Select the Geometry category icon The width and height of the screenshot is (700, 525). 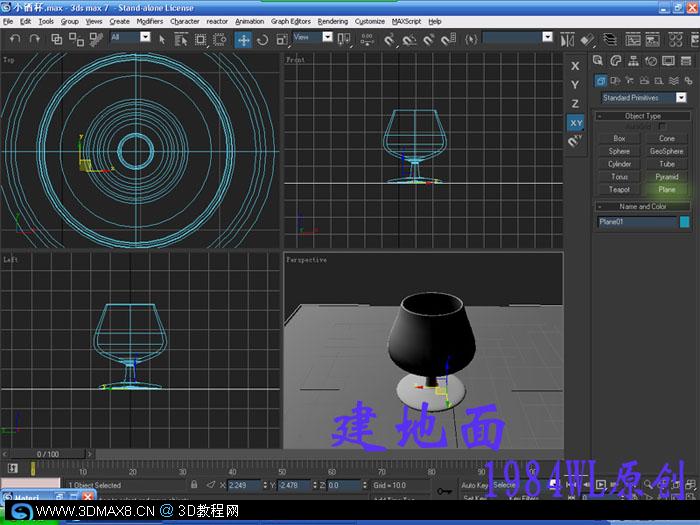pos(601,81)
